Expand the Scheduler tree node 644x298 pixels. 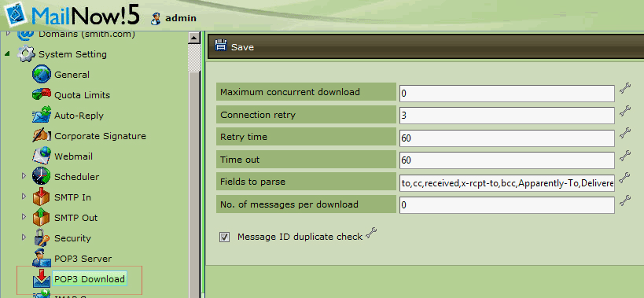[x=24, y=176]
